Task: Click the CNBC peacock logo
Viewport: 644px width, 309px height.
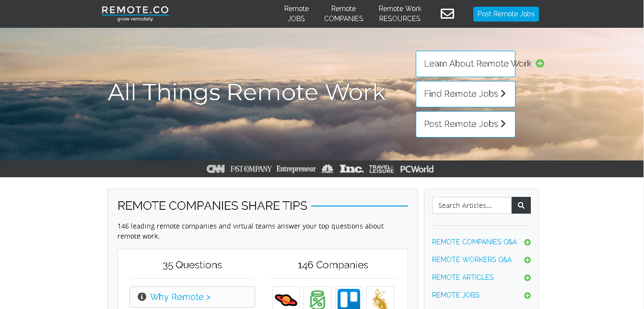Action: (327, 169)
